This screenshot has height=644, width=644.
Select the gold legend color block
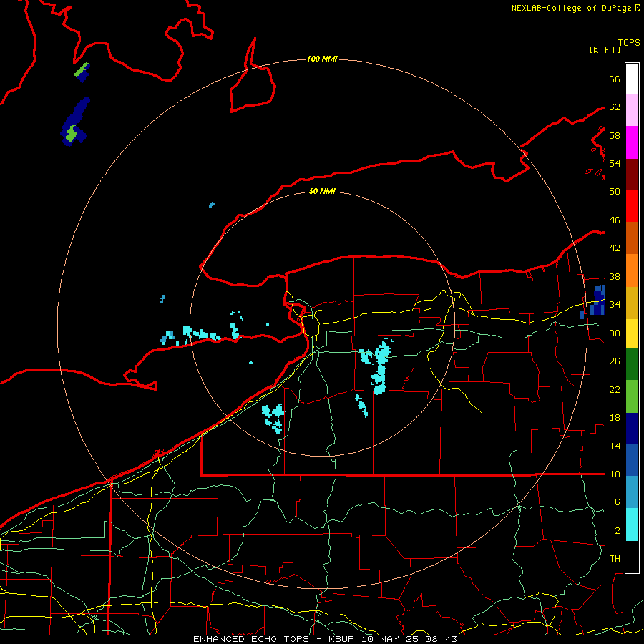point(632,303)
